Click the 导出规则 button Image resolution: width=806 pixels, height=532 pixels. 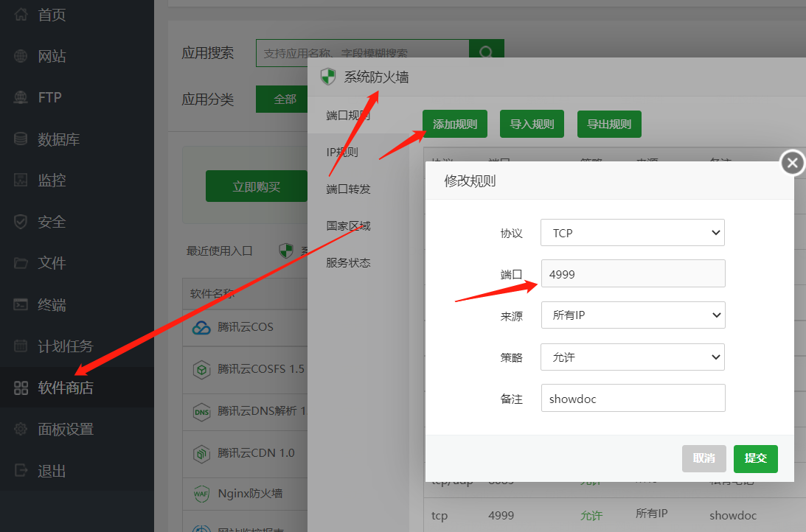click(609, 124)
